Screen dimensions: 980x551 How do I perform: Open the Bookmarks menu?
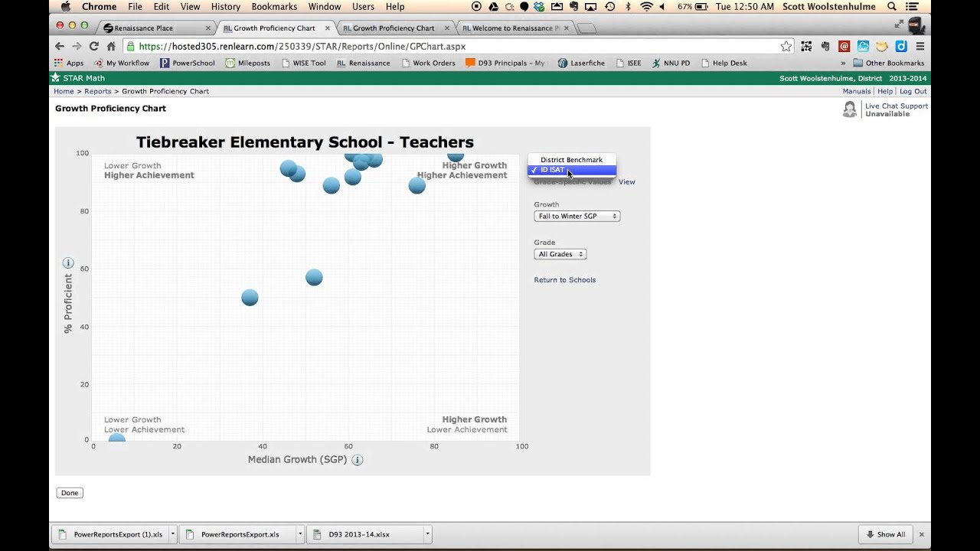[x=273, y=6]
